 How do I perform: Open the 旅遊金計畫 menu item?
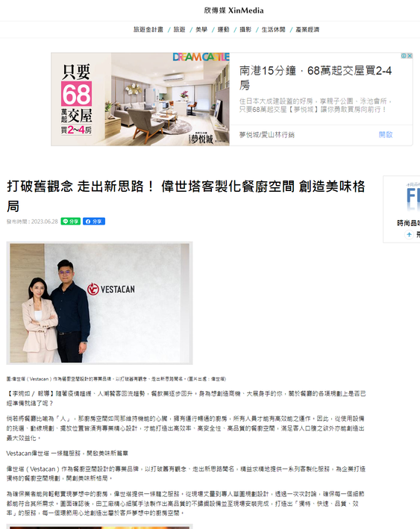click(x=148, y=30)
